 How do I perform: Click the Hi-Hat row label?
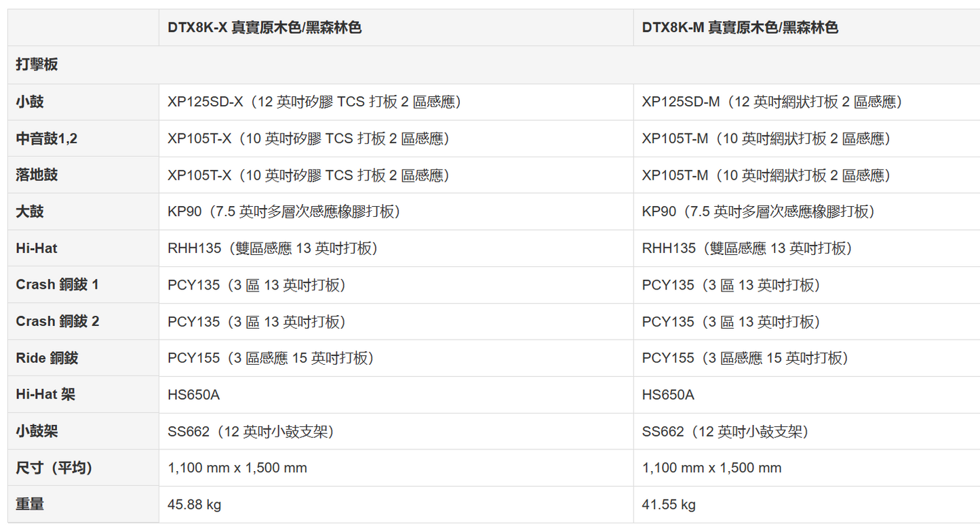[x=37, y=248]
